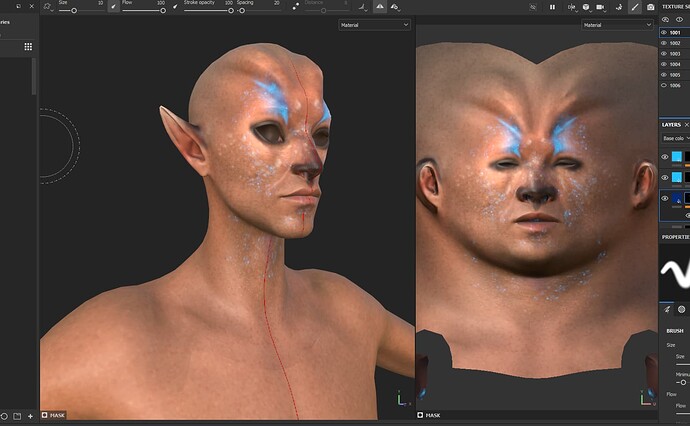The height and width of the screenshot is (426, 690).
Task: Click the brush stroke preview thumbnail
Action: pos(675,272)
